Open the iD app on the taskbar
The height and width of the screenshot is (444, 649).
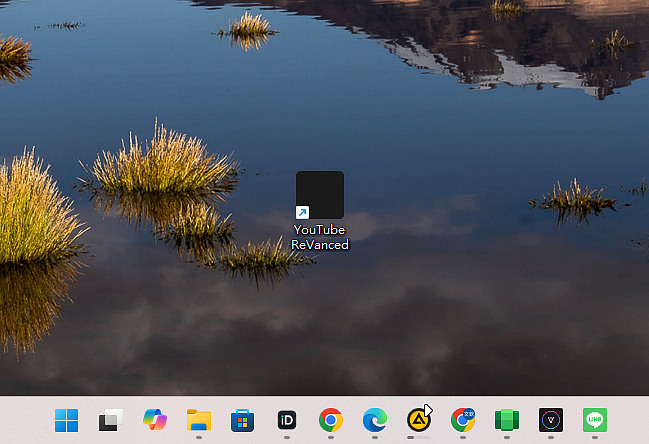pos(287,420)
